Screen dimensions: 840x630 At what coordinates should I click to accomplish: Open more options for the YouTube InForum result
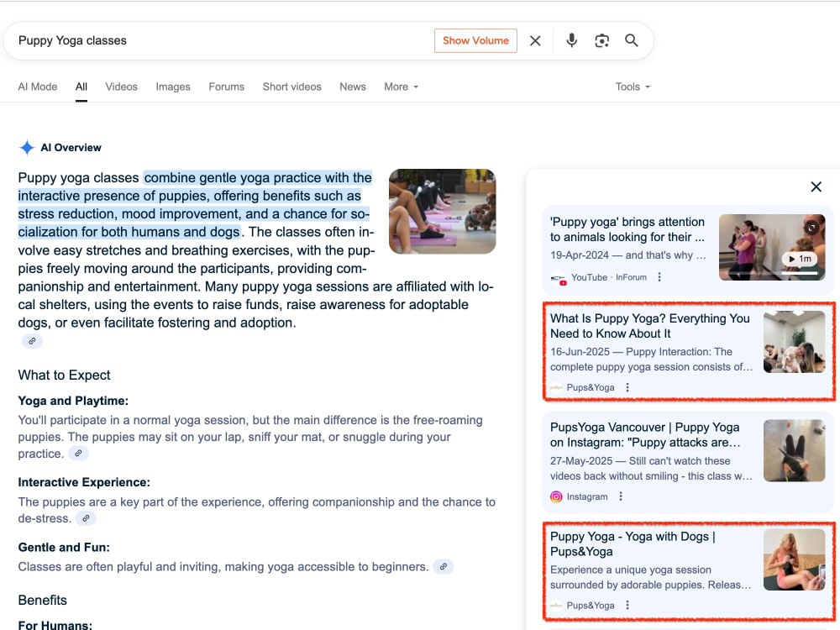pyautogui.click(x=659, y=277)
